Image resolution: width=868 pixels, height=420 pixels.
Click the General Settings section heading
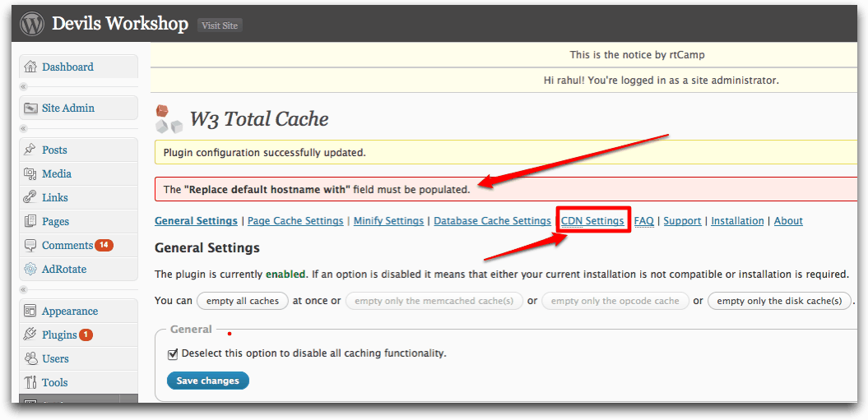207,247
